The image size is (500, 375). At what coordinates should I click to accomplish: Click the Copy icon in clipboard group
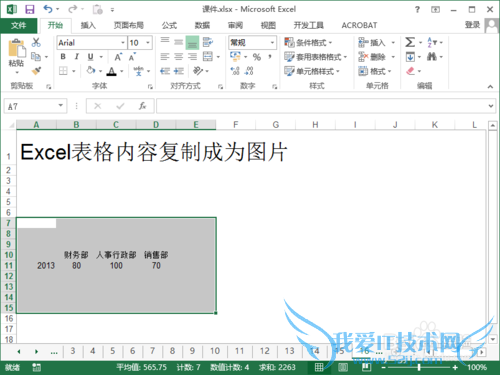click(36, 57)
